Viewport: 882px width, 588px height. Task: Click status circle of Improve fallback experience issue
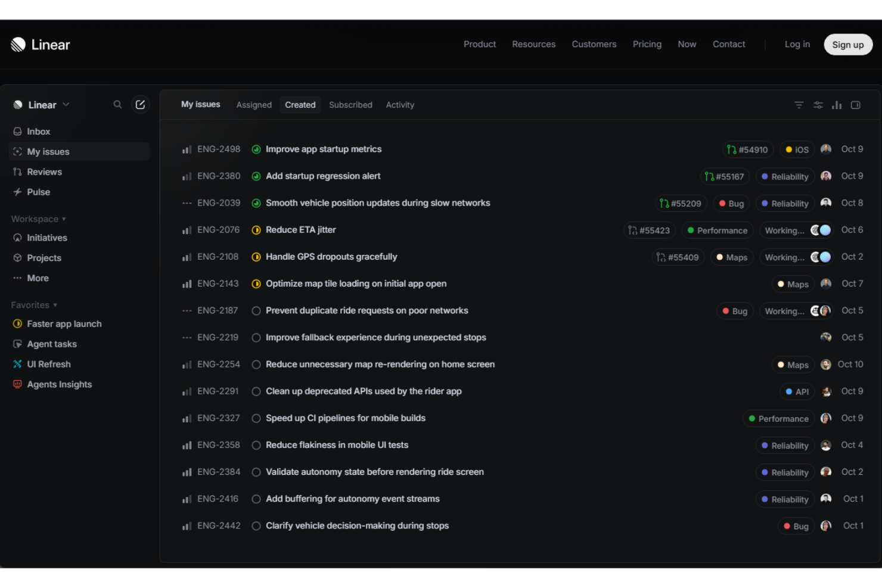pyautogui.click(x=256, y=337)
